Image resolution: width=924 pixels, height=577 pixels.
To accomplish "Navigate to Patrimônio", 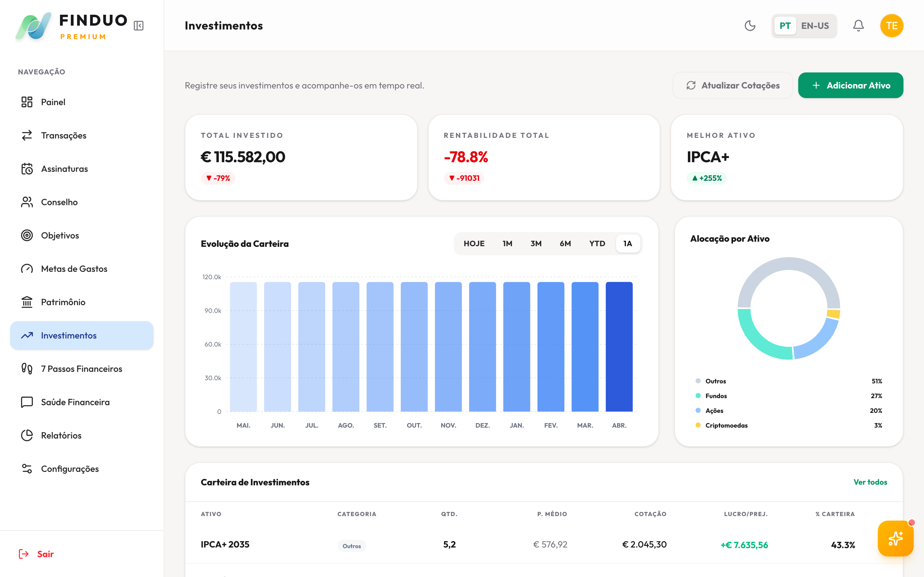I will point(63,302).
